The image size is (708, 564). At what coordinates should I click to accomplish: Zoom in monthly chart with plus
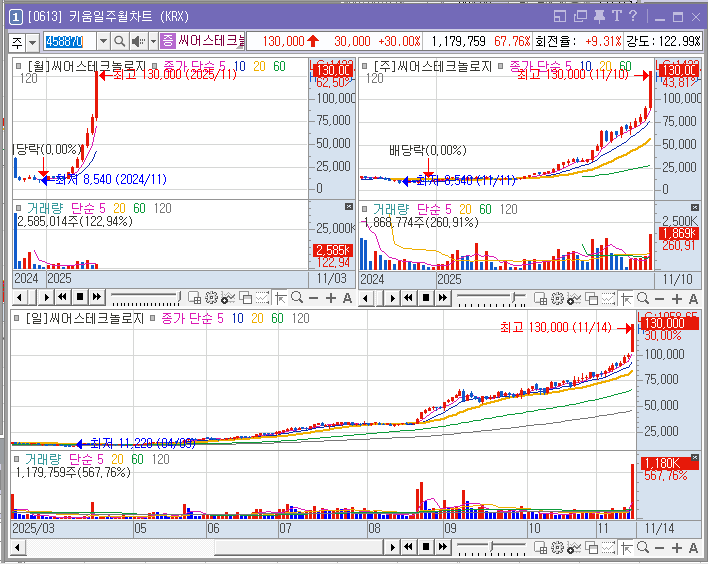pos(331,298)
